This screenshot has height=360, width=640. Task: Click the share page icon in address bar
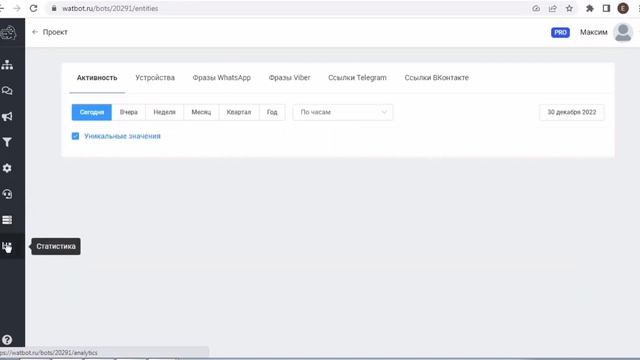tap(553, 8)
